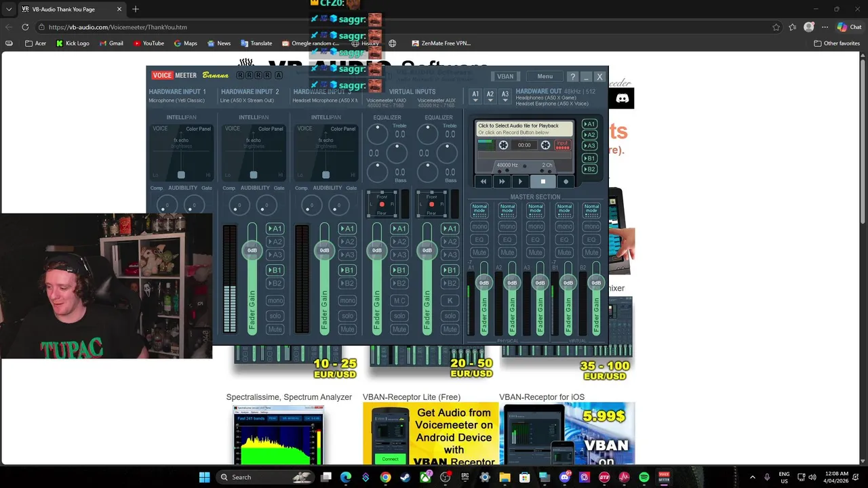Open browser Chat copilot button
Image resolution: width=868 pixels, height=488 pixels.
pyautogui.click(x=849, y=27)
